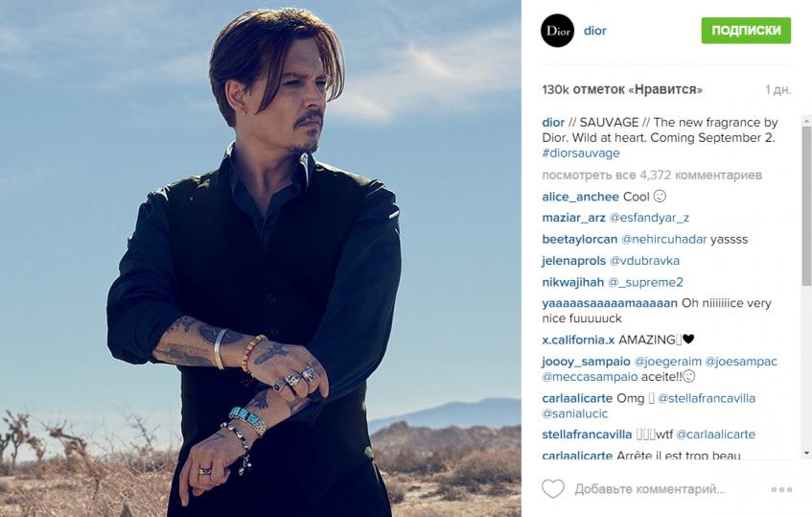View the 130k likes list
Viewport: 812px width, 517px height.
(x=622, y=89)
